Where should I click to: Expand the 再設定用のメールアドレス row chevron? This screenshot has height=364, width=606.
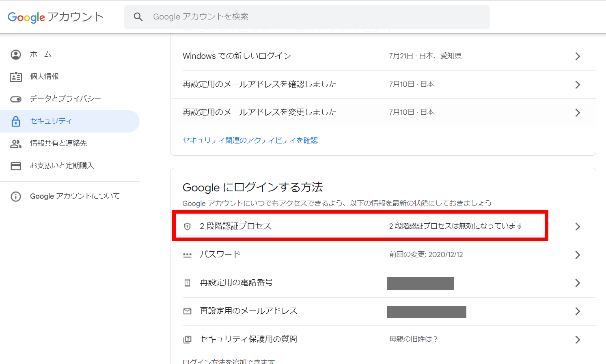pyautogui.click(x=578, y=311)
